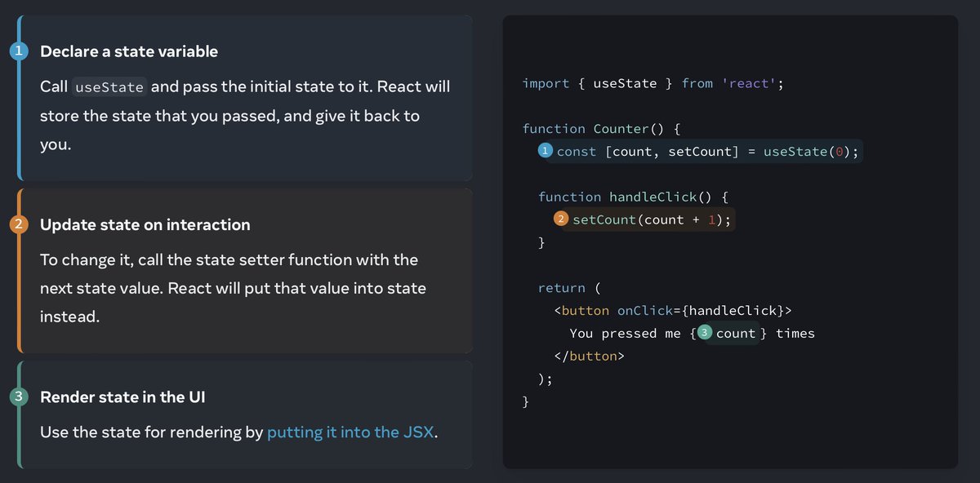Click the paragraph starting "To change it, call the state setter"
The image size is (980, 483).
tap(233, 288)
